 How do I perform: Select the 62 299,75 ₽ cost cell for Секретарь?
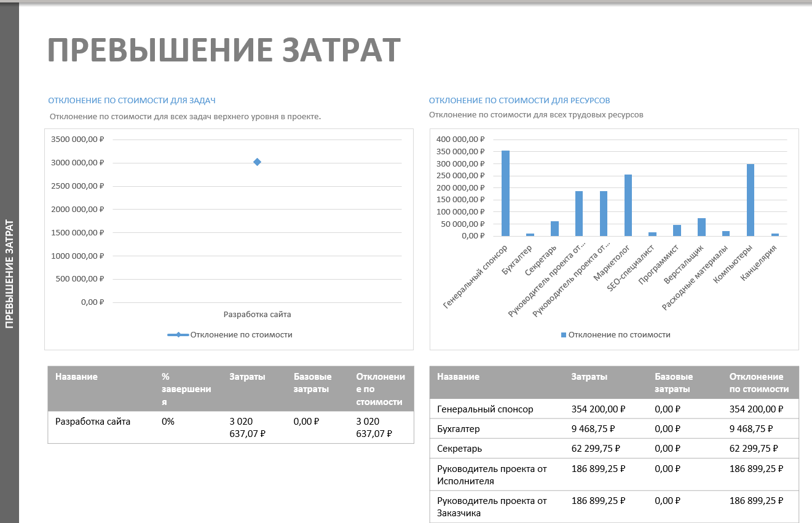pos(597,449)
